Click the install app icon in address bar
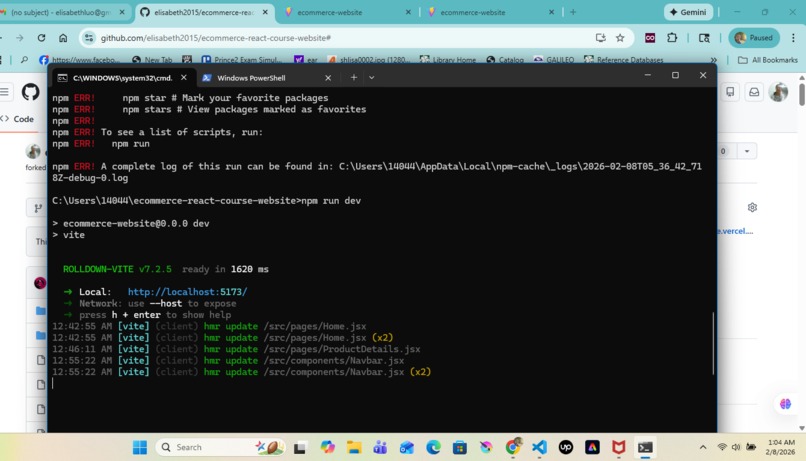806x461 pixels. tap(600, 38)
